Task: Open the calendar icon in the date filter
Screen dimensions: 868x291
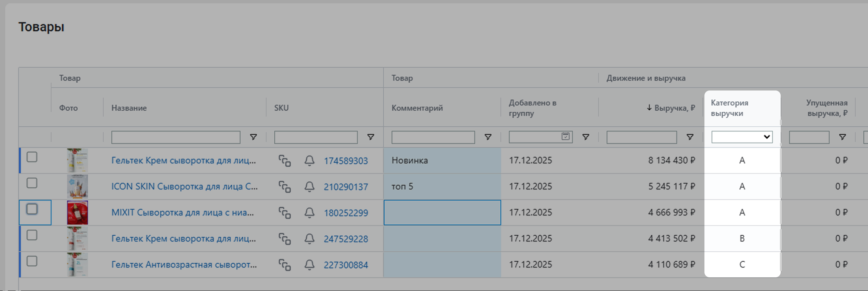Action: pyautogui.click(x=565, y=136)
